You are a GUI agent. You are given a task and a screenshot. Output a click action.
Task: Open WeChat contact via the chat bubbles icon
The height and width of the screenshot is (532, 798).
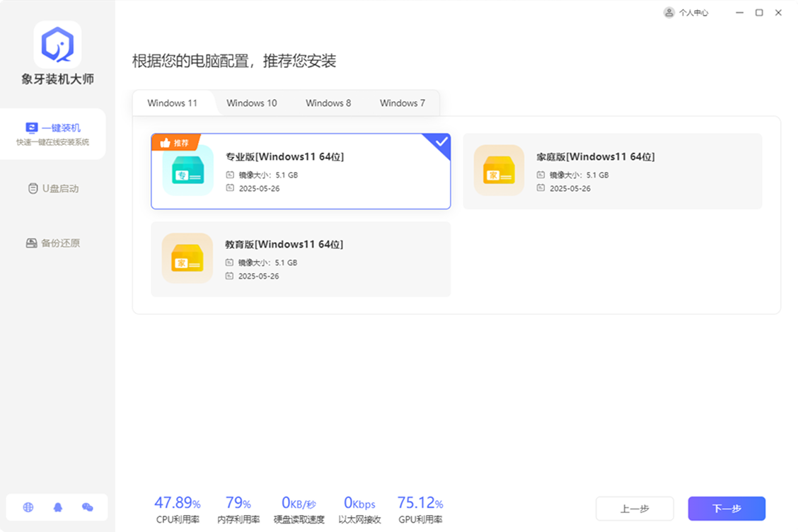pos(86,507)
